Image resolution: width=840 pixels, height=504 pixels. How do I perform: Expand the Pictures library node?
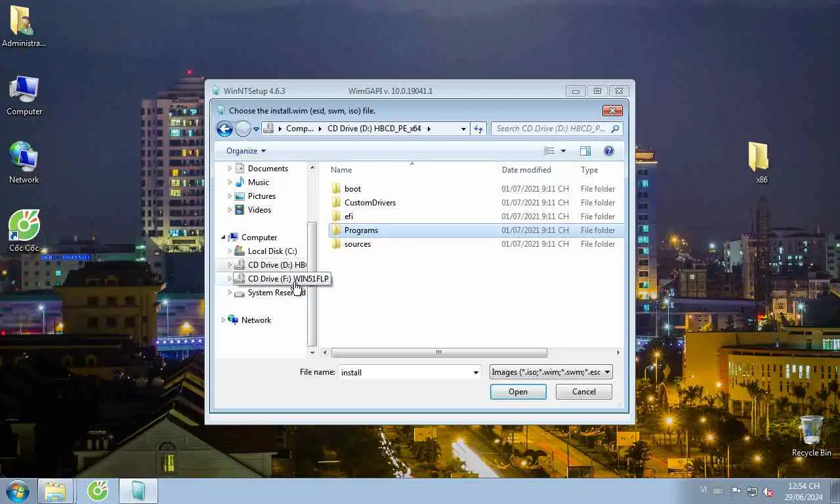point(230,196)
